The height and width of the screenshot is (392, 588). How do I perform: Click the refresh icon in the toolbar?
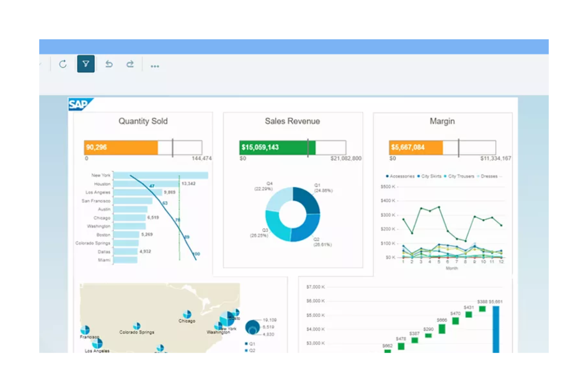coord(63,64)
